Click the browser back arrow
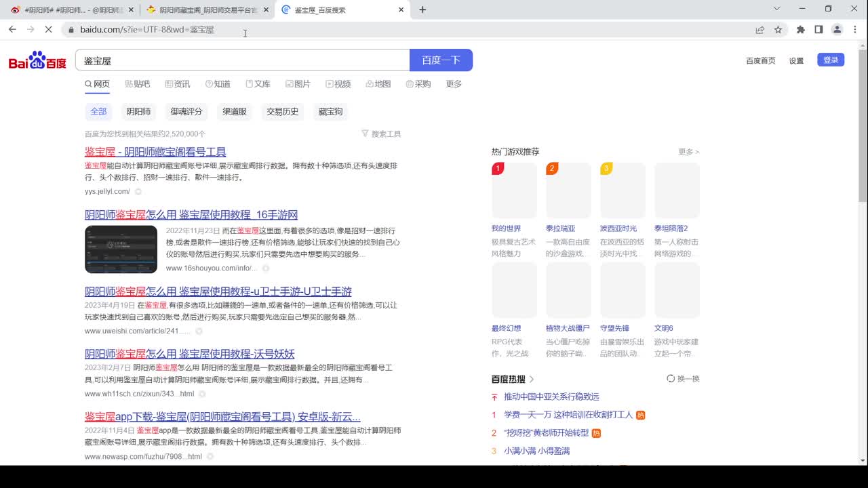 (12, 29)
